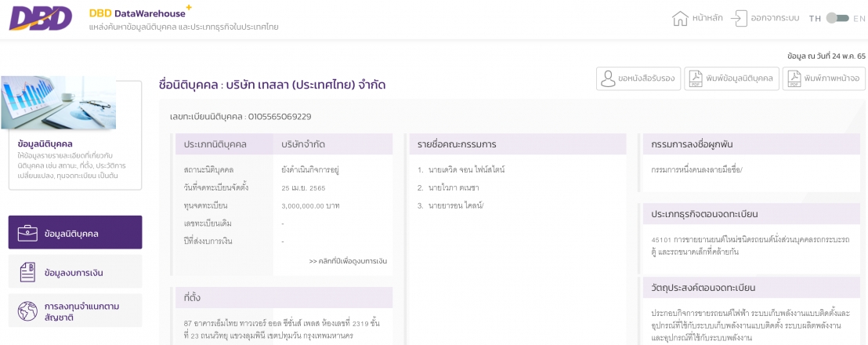The image size is (868, 345).
Task: Open การลงทุนจำแนกตามสัญชาติ sidebar menu
Action: pos(75,310)
